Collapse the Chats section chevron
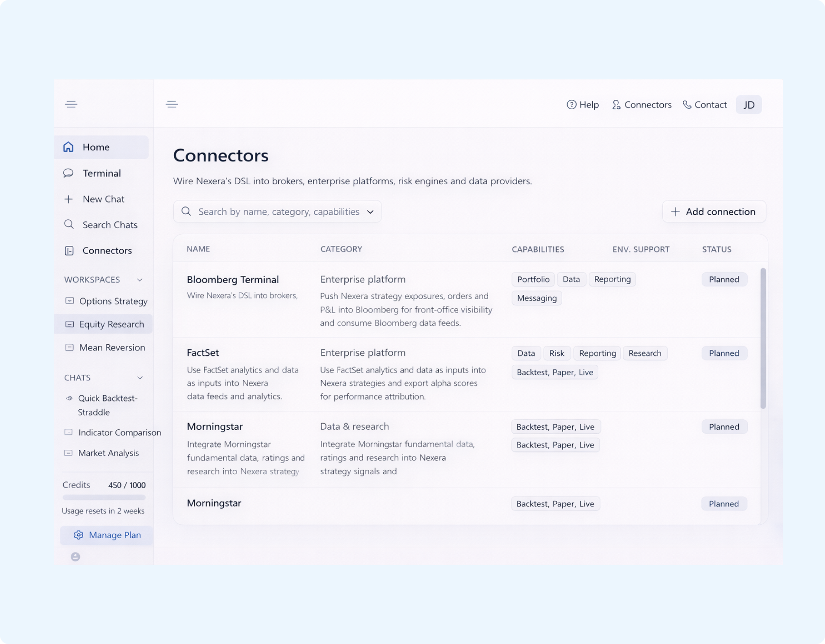Screen dimensions: 825x644 [140, 378]
